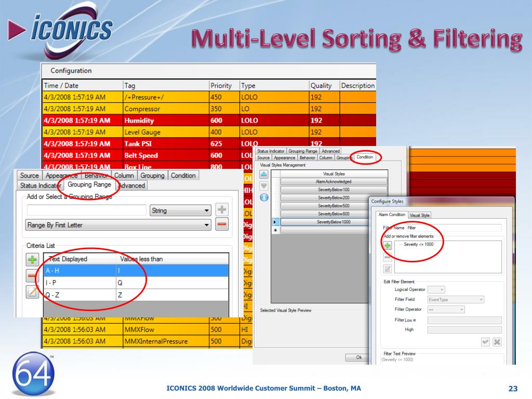The image size is (532, 399).
Task: Open Condition tab in the Grouping Range dialog
Action: point(183,176)
